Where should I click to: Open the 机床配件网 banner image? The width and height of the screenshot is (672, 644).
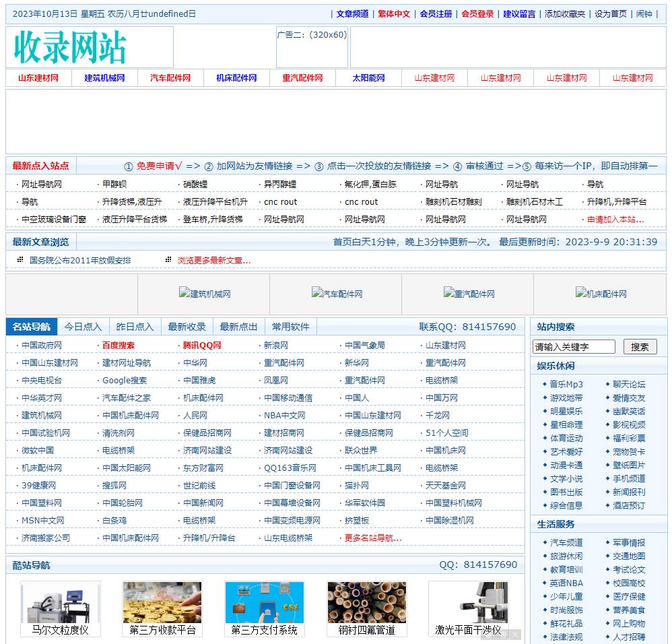click(601, 294)
